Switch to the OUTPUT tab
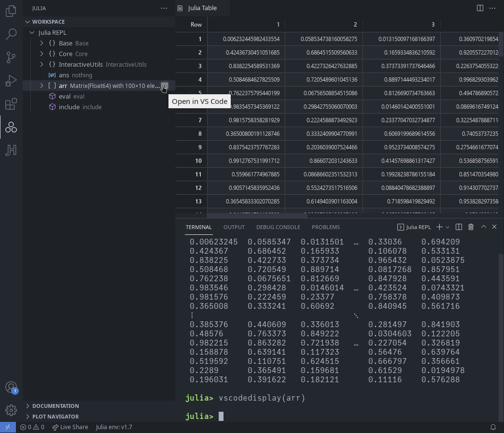 234,227
